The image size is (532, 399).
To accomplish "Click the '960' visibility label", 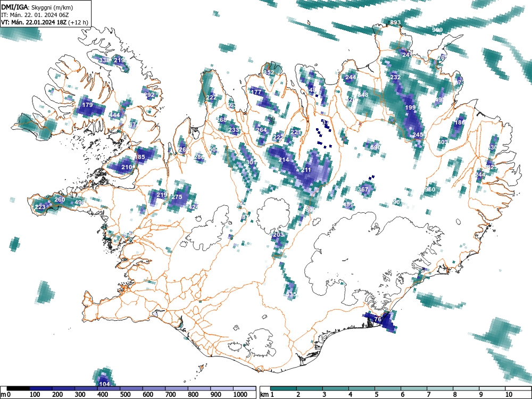I will [x=430, y=189].
